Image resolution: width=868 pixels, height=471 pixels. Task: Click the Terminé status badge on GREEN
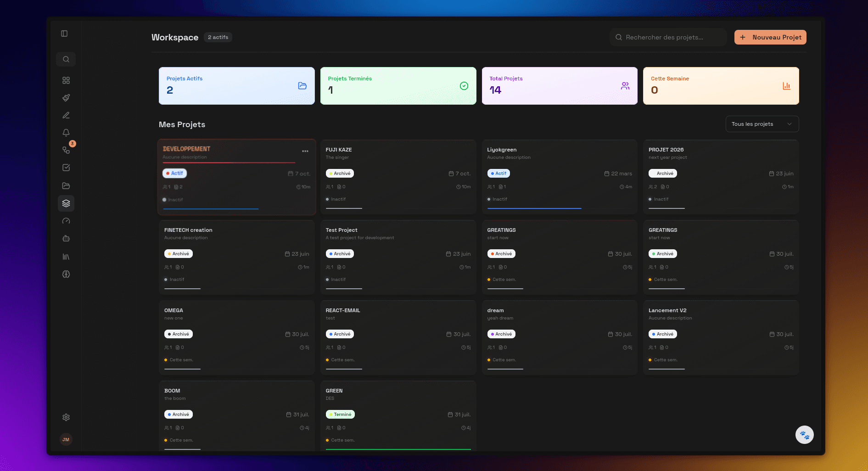click(340, 415)
